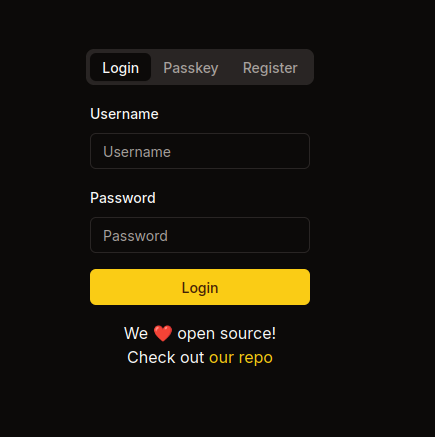Viewport: 435px width, 437px height.
Task: Choose passkey sign-in method tab
Action: (191, 68)
